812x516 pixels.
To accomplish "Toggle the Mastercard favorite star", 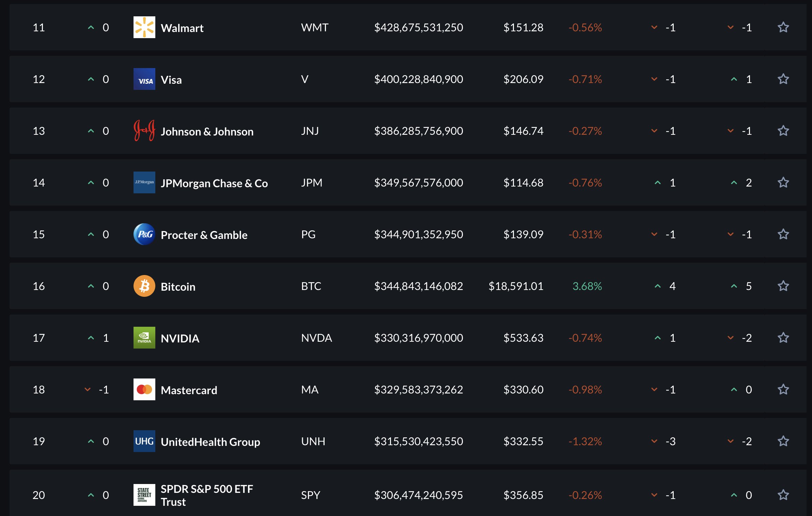I will 783,389.
